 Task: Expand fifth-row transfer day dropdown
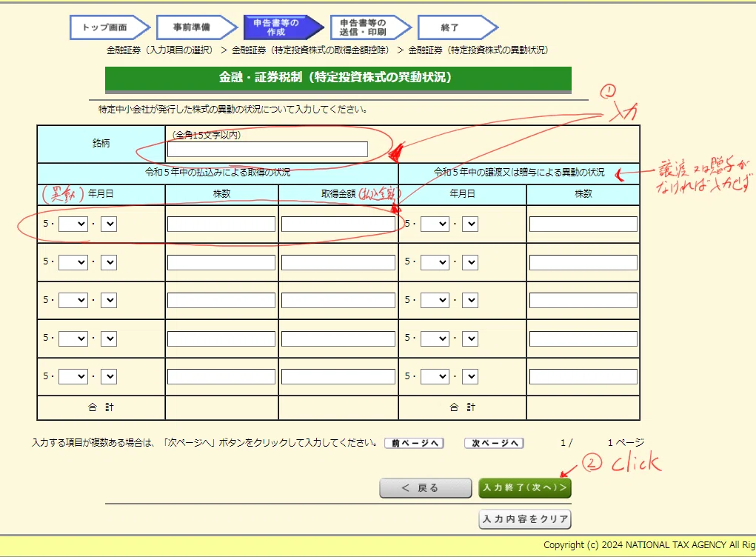470,376
